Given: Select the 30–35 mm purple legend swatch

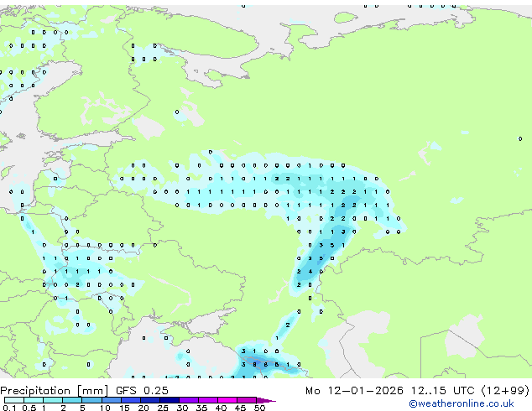Looking at the screenshot, I should [189, 400].
